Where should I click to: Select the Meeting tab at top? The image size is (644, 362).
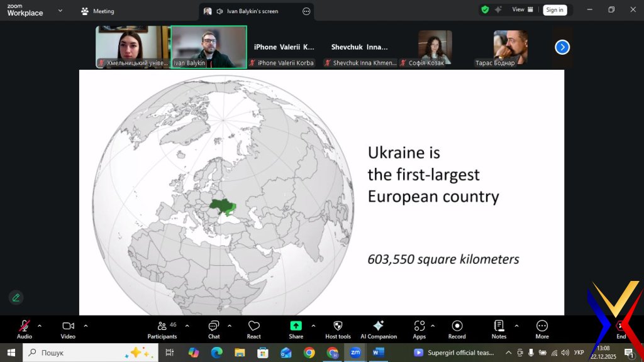[97, 11]
